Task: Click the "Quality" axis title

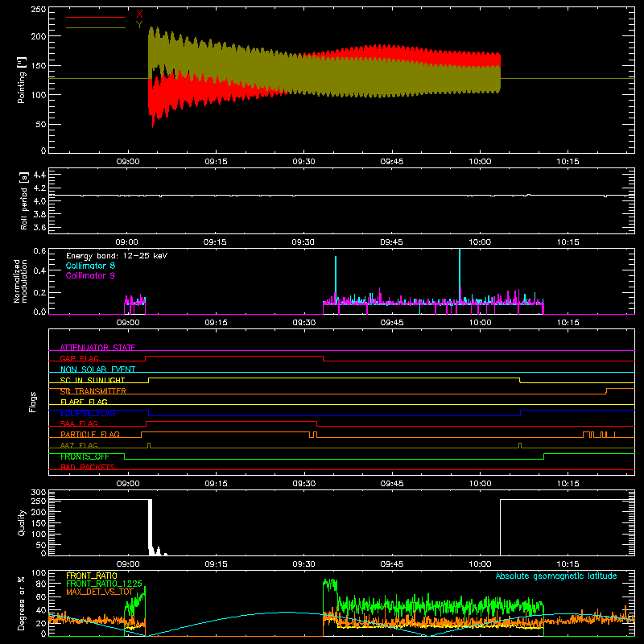Action: 22,522
